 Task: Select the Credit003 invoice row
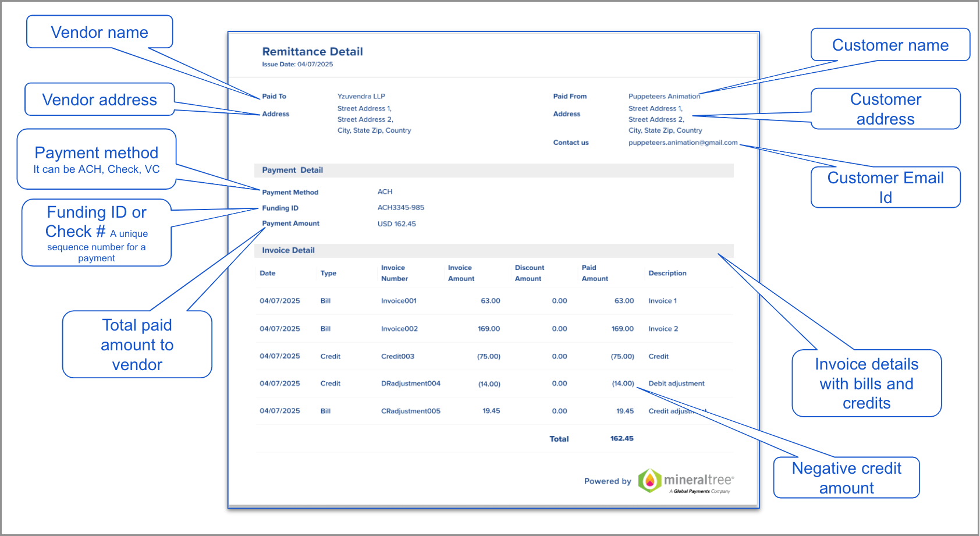[x=397, y=356]
